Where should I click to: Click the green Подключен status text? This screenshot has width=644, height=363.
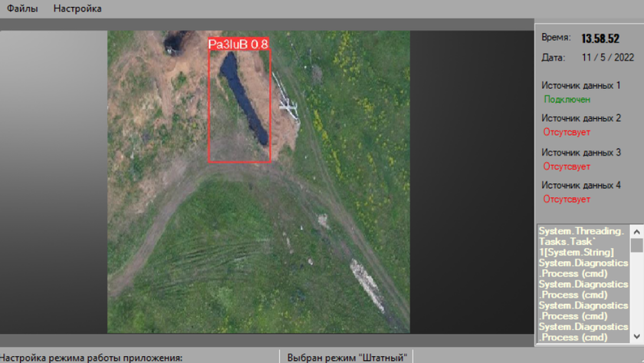tap(567, 99)
